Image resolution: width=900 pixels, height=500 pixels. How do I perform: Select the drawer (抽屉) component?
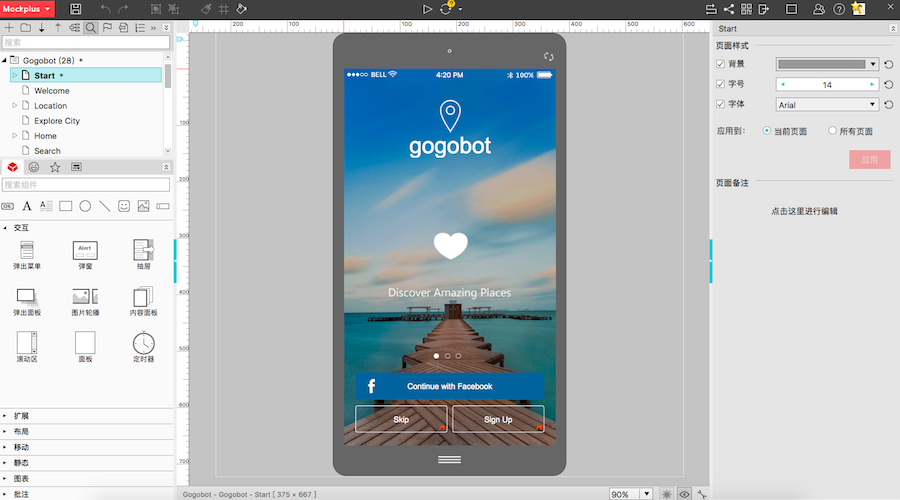143,255
